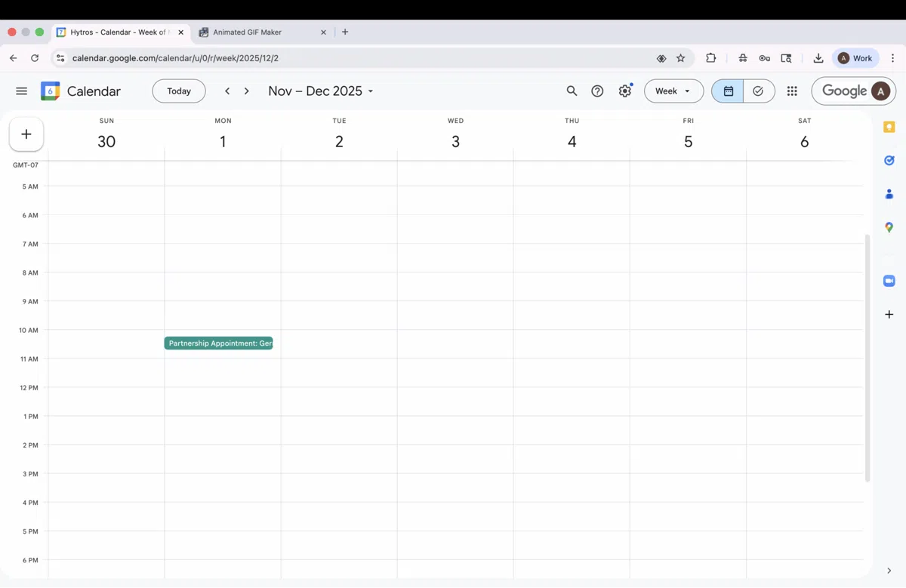Image resolution: width=906 pixels, height=588 pixels.
Task: Close the Animated GIF Maker tab
Action: coord(324,32)
